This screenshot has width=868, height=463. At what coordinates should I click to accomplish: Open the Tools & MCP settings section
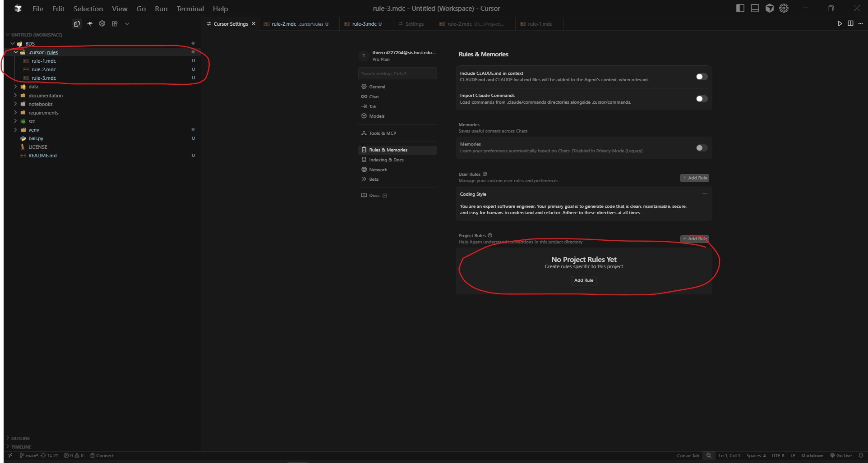(397, 133)
